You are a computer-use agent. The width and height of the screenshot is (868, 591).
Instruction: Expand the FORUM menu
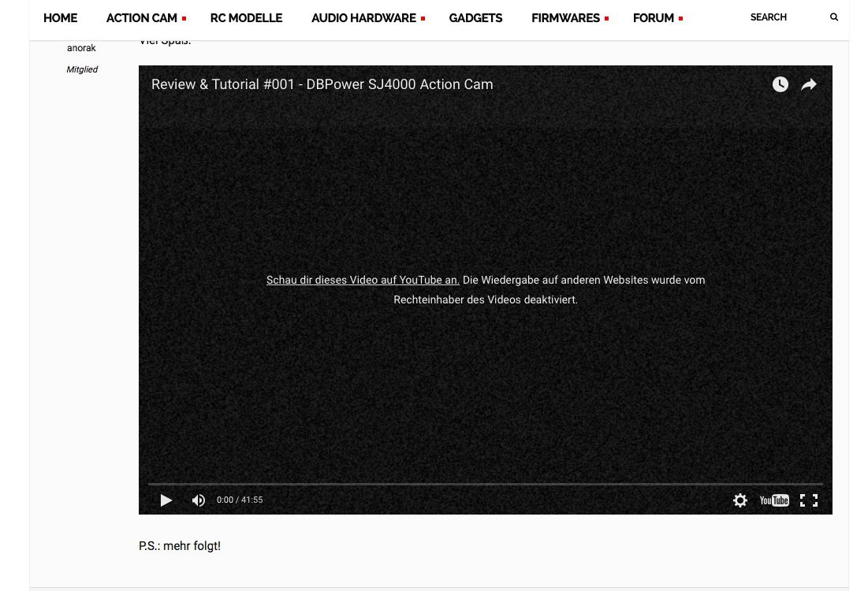pyautogui.click(x=654, y=18)
